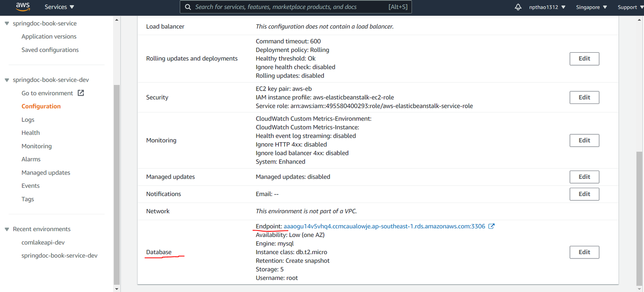Open comlakeapi-dev recent environment
The image size is (644, 292).
pos(43,242)
